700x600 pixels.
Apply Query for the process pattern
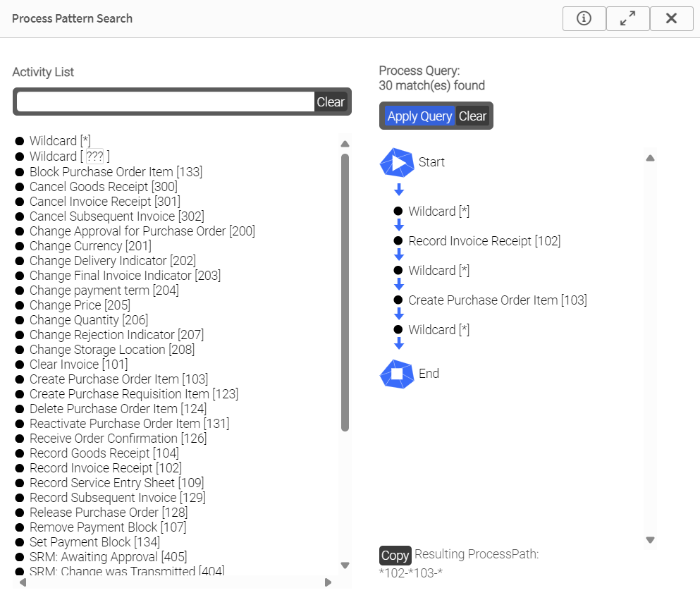419,116
